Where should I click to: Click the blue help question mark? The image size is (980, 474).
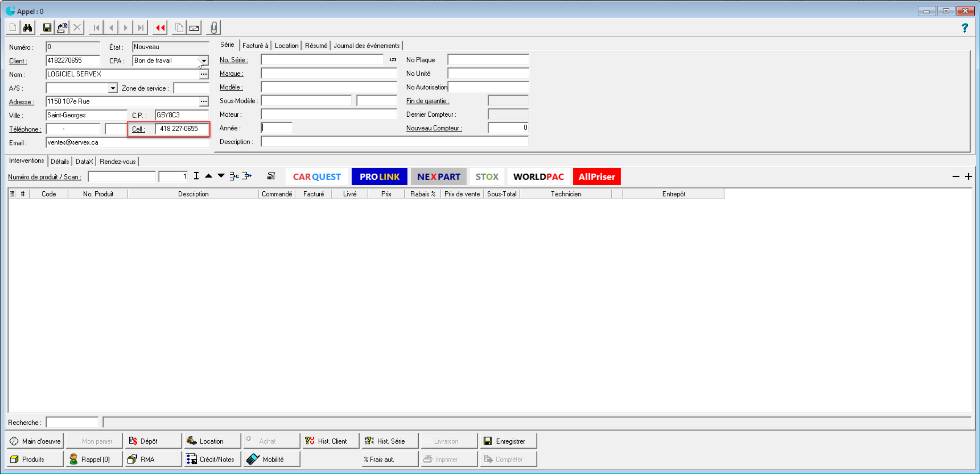(x=964, y=28)
